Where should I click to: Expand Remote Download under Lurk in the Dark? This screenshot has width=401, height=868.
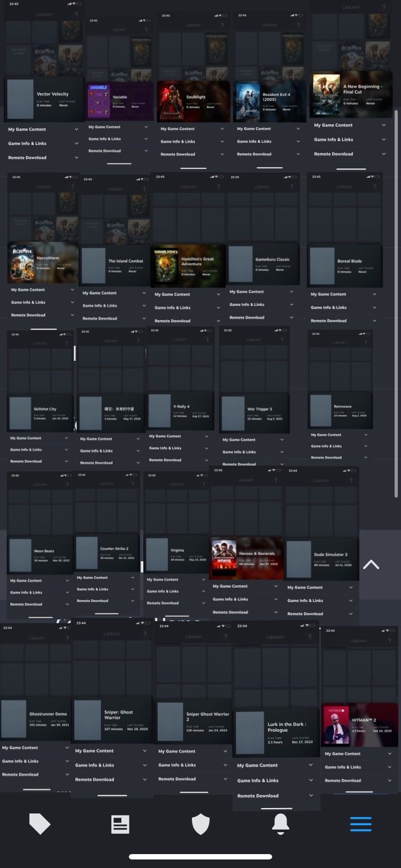click(x=275, y=796)
